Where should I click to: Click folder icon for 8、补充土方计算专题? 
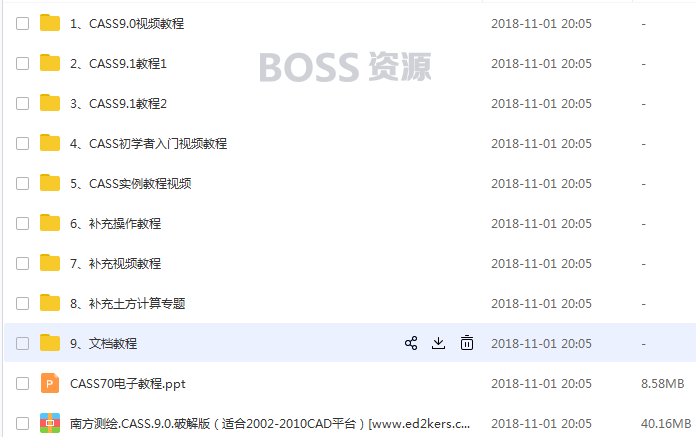point(50,303)
